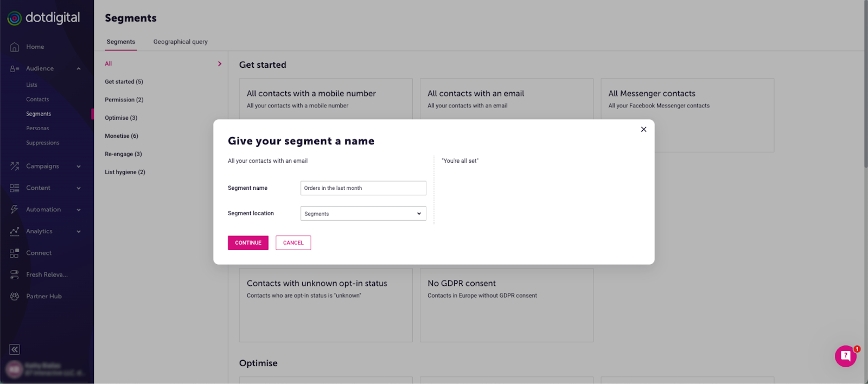Click the Segment name text field
Image resolution: width=868 pixels, height=384 pixels.
[x=363, y=188]
